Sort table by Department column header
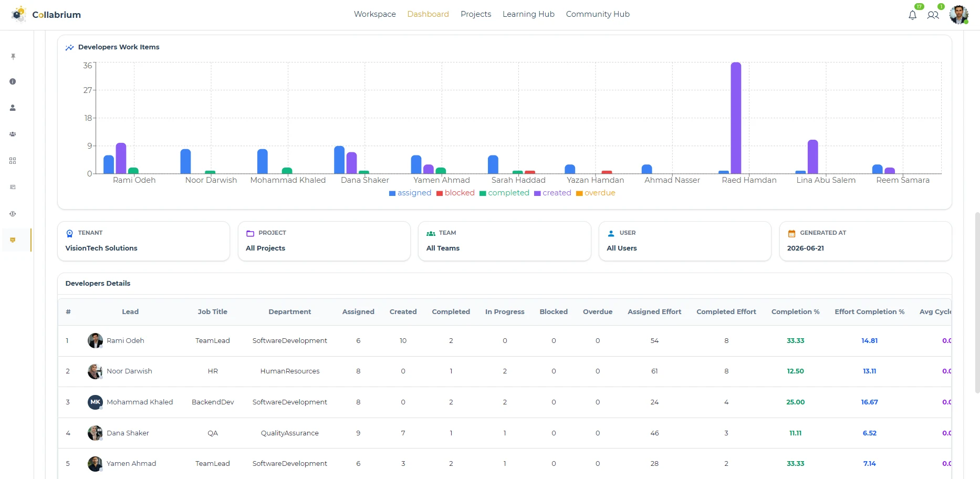980x479 pixels. coord(290,312)
